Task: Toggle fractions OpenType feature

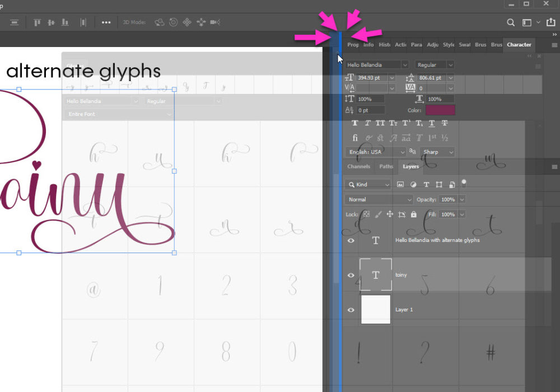Action: (445, 138)
